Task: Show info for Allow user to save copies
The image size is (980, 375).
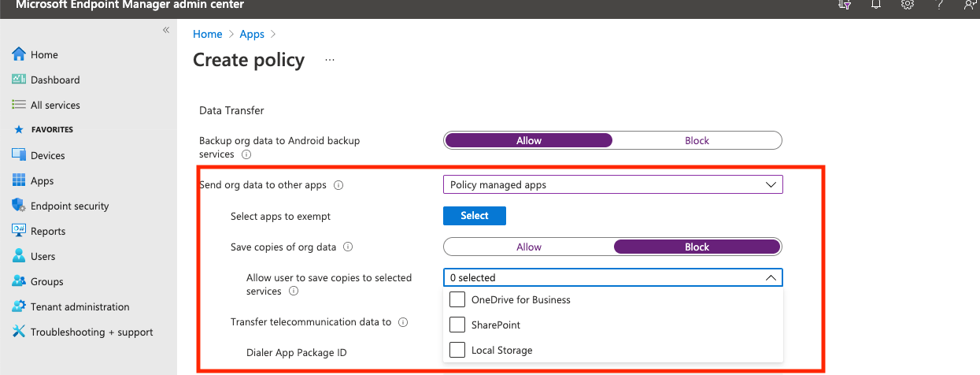Action: [x=293, y=291]
